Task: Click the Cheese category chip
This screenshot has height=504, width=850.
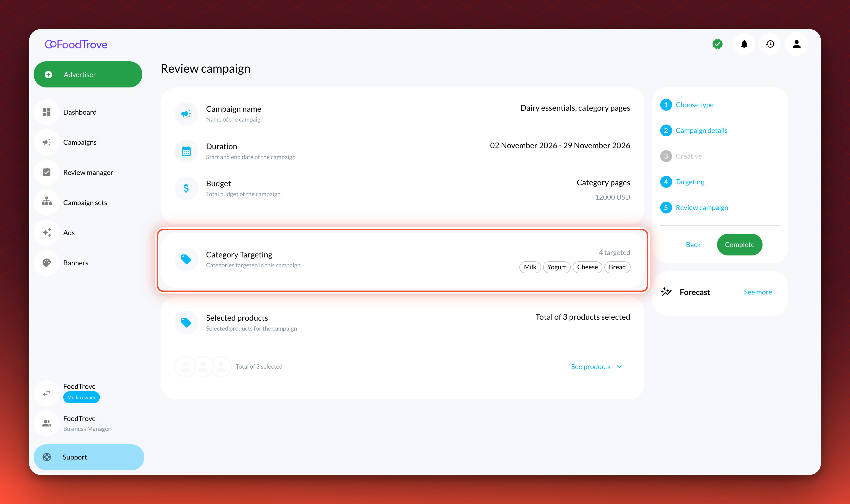Action: point(588,267)
